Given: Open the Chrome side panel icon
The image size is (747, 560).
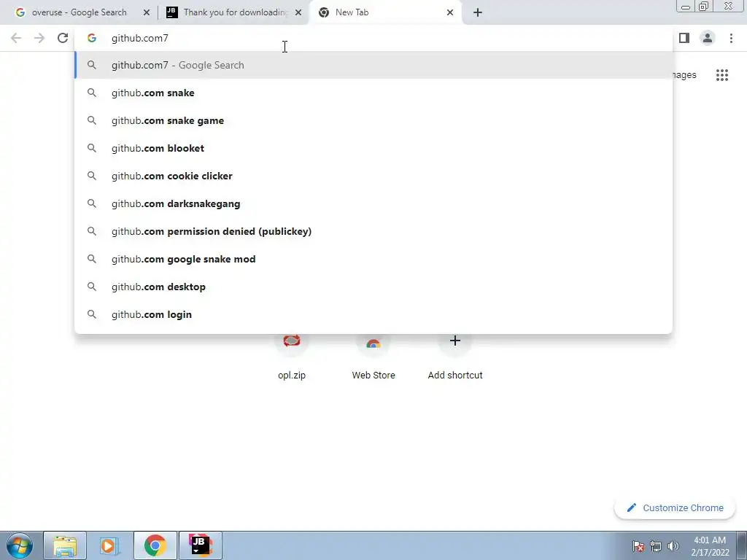Looking at the screenshot, I should 684,38.
